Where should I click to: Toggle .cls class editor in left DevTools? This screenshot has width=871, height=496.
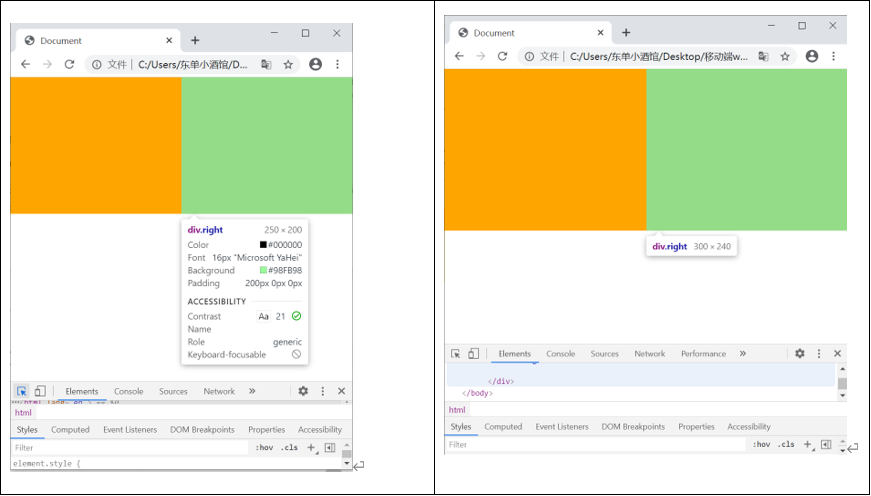[x=289, y=448]
